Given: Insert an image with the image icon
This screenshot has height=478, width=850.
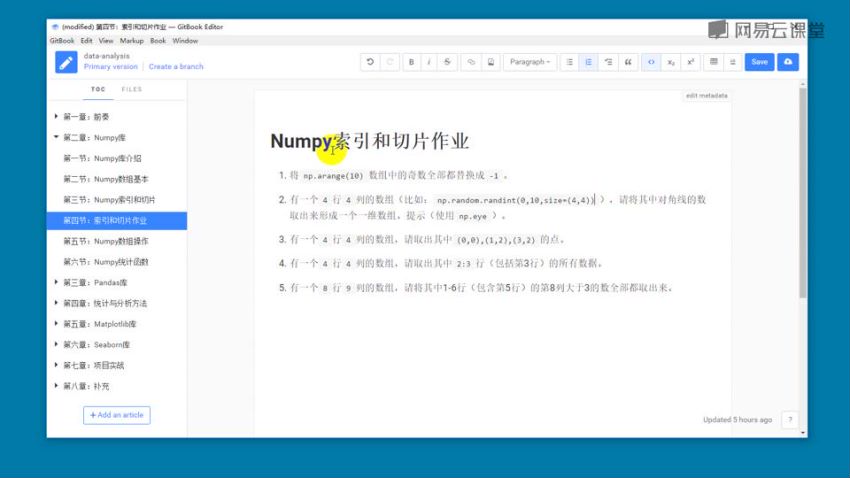Looking at the screenshot, I should pos(491,62).
